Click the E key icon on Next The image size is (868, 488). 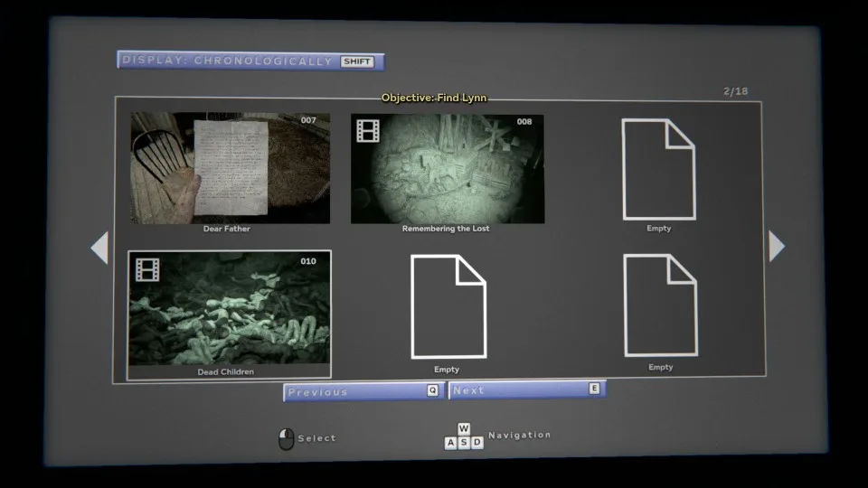click(595, 389)
